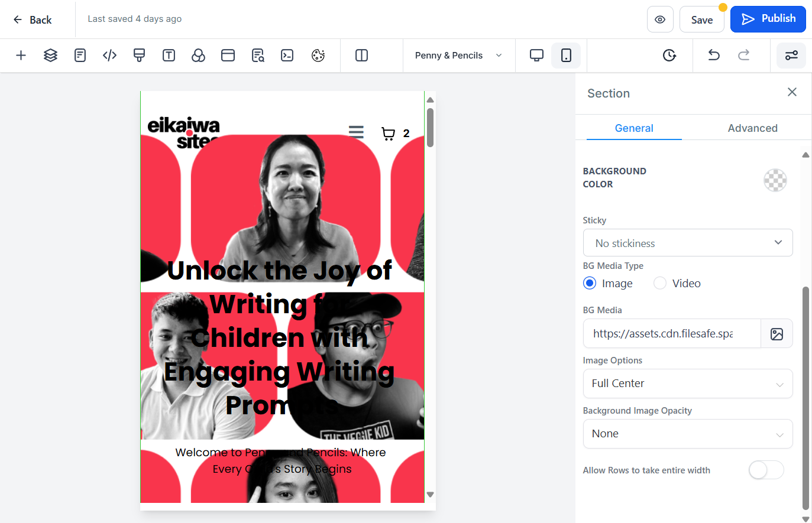Open the pages document icon
Image resolution: width=812 pixels, height=523 pixels.
pos(80,56)
